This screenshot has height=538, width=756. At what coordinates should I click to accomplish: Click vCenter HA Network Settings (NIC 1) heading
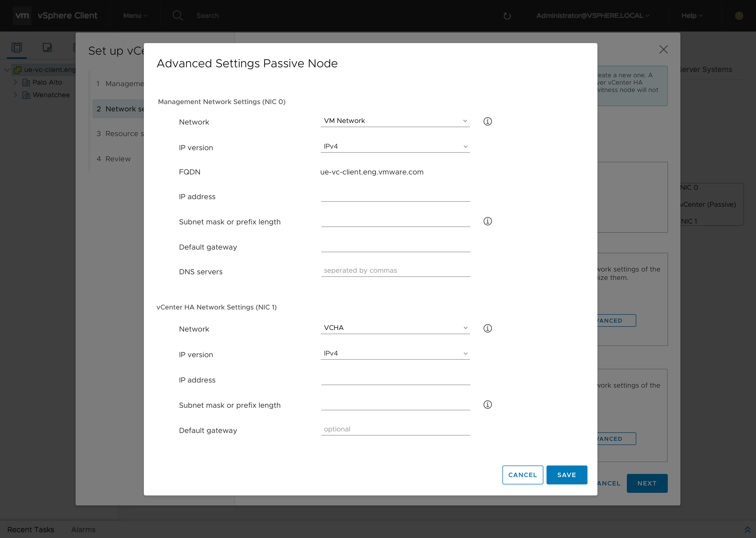[217, 307]
